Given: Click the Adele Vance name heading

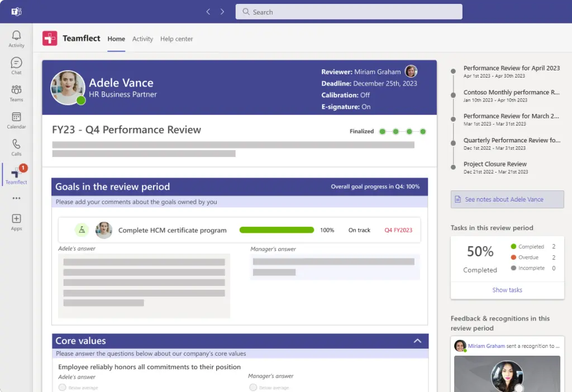Looking at the screenshot, I should (x=121, y=83).
